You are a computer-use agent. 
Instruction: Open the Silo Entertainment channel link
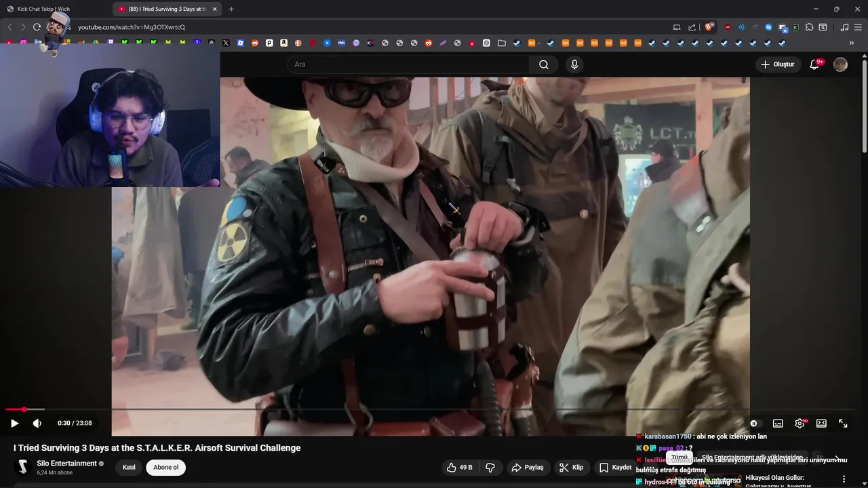point(66,464)
